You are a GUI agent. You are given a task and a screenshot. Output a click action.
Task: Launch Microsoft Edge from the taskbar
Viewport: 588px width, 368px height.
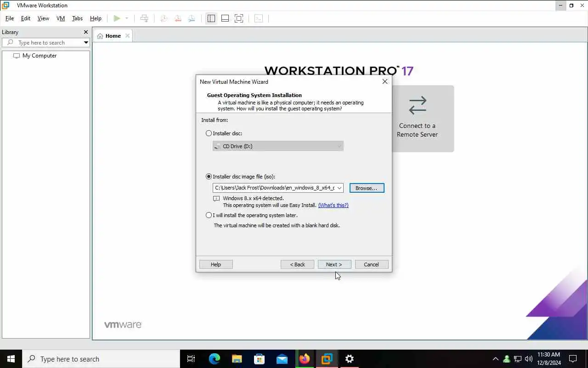click(215, 359)
